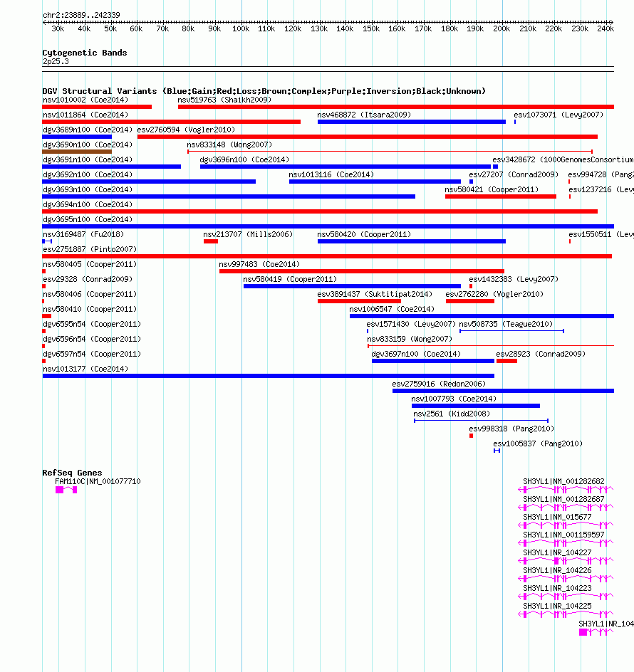Open the nsv508735 (Teague2010) label

pyautogui.click(x=506, y=325)
